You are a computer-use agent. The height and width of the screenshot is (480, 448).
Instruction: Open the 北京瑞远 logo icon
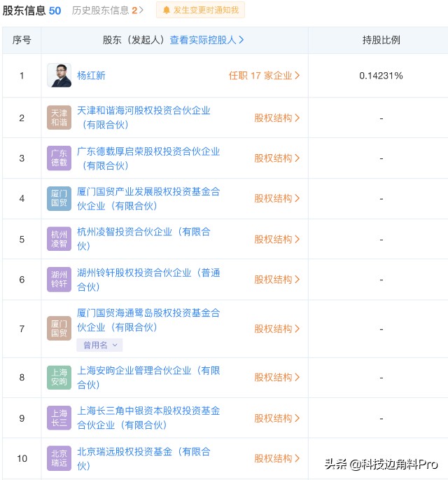point(59,458)
